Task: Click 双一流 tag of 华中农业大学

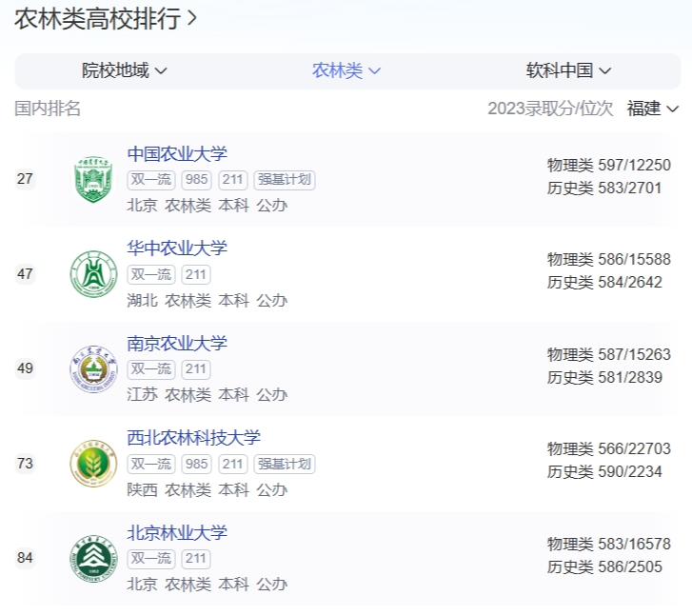Action: pos(151,274)
